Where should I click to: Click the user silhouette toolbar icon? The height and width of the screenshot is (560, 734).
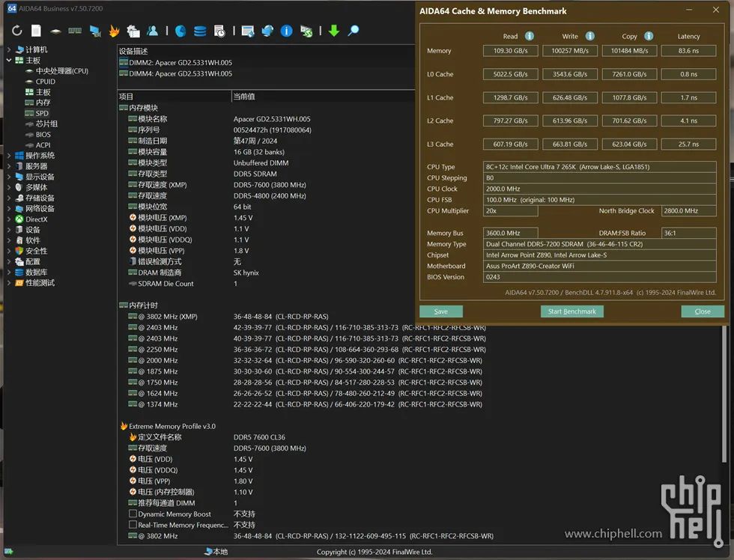click(x=153, y=31)
